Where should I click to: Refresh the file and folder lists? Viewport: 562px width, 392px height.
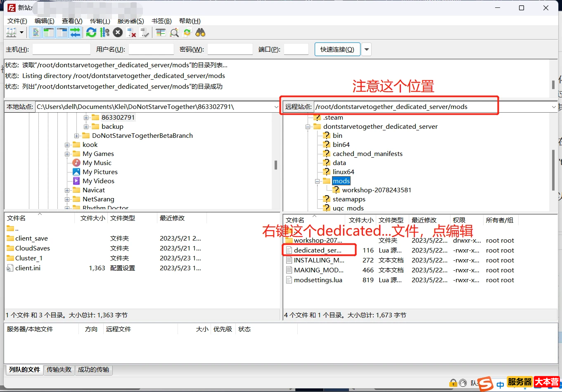91,32
